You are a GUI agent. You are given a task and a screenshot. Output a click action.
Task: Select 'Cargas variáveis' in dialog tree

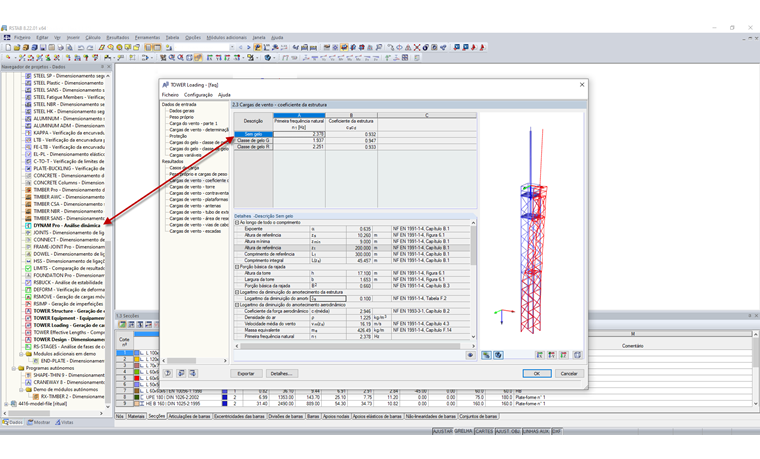(x=185, y=155)
